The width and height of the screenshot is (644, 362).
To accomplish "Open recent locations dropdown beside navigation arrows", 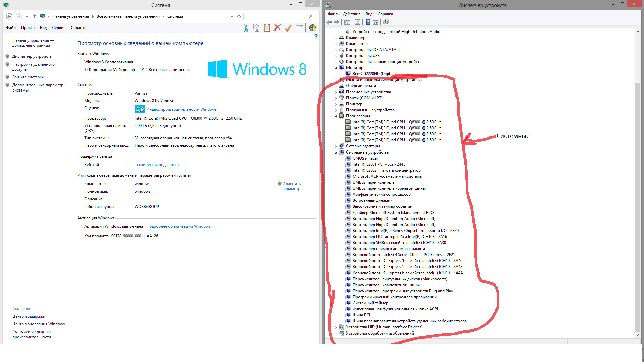I will tap(27, 16).
